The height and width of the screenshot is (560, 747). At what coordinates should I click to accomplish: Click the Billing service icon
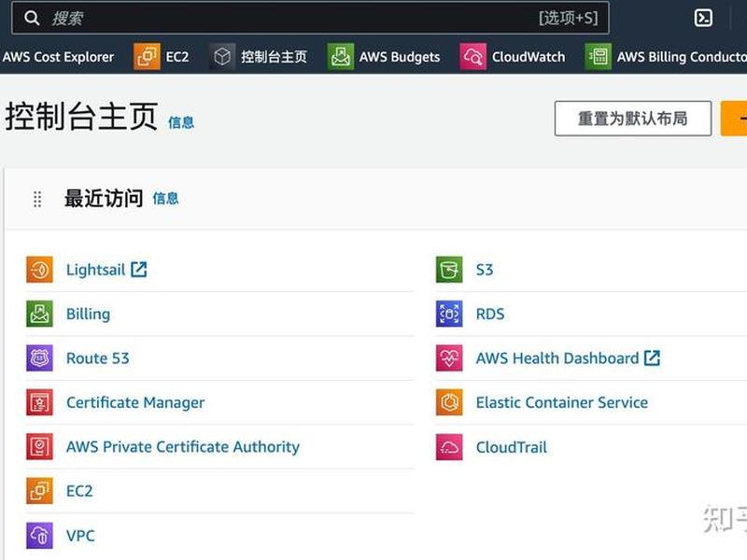39,314
